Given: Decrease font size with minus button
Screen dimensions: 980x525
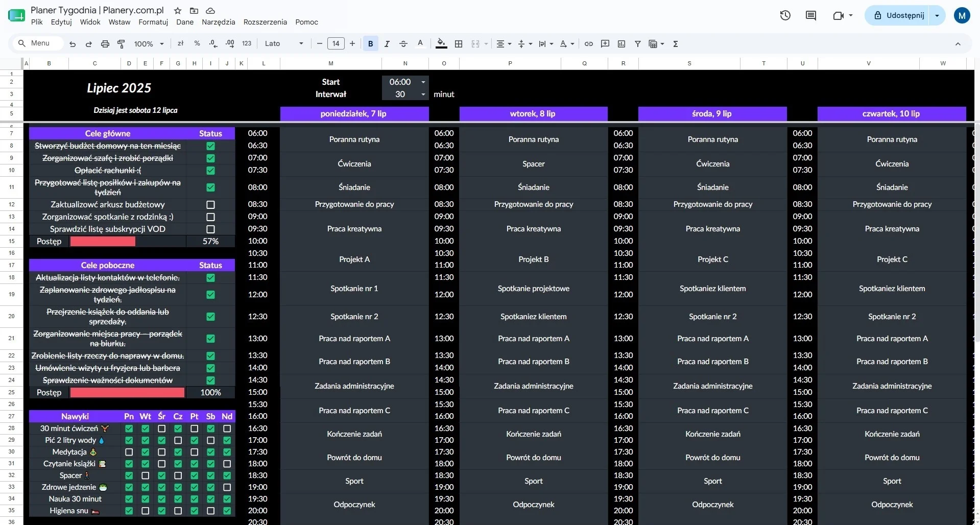Looking at the screenshot, I should point(320,44).
